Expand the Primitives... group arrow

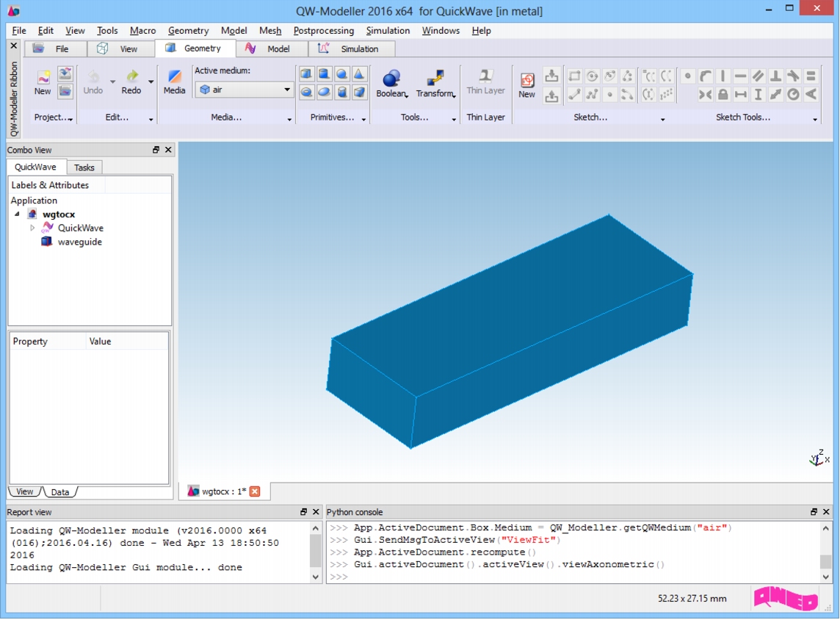(363, 119)
